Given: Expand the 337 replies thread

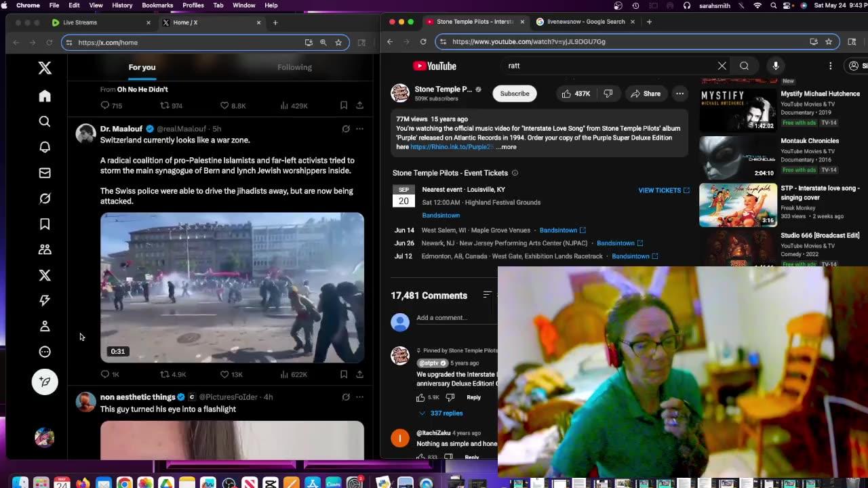Looking at the screenshot, I should (441, 413).
